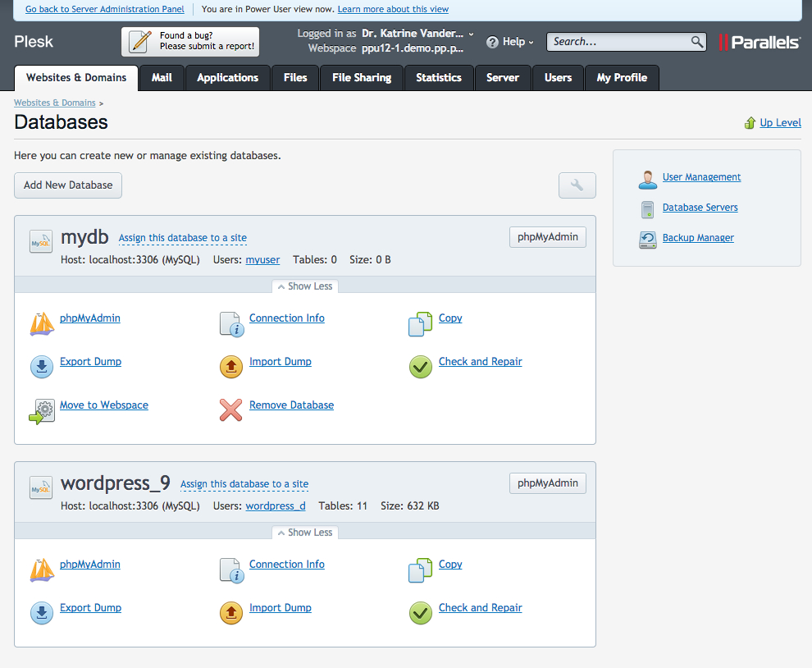Click the Copy pages icon for wordpress_9

(x=420, y=570)
